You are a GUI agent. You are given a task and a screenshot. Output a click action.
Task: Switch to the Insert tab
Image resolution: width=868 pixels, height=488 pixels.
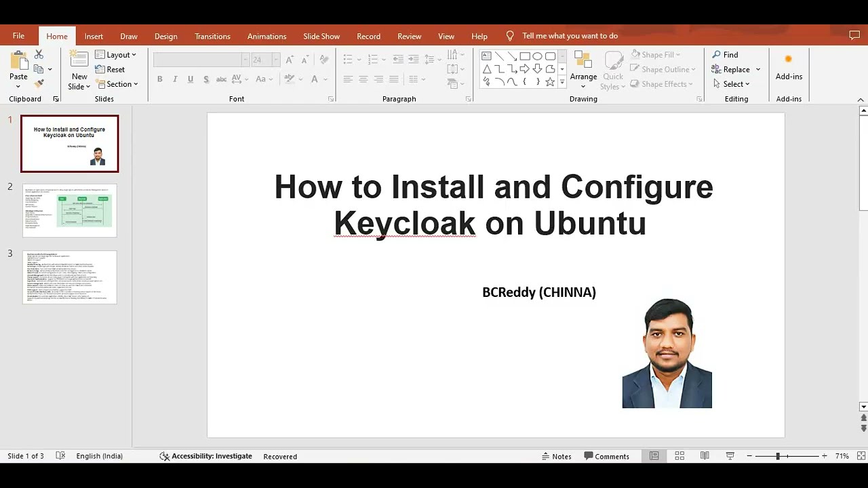point(94,37)
